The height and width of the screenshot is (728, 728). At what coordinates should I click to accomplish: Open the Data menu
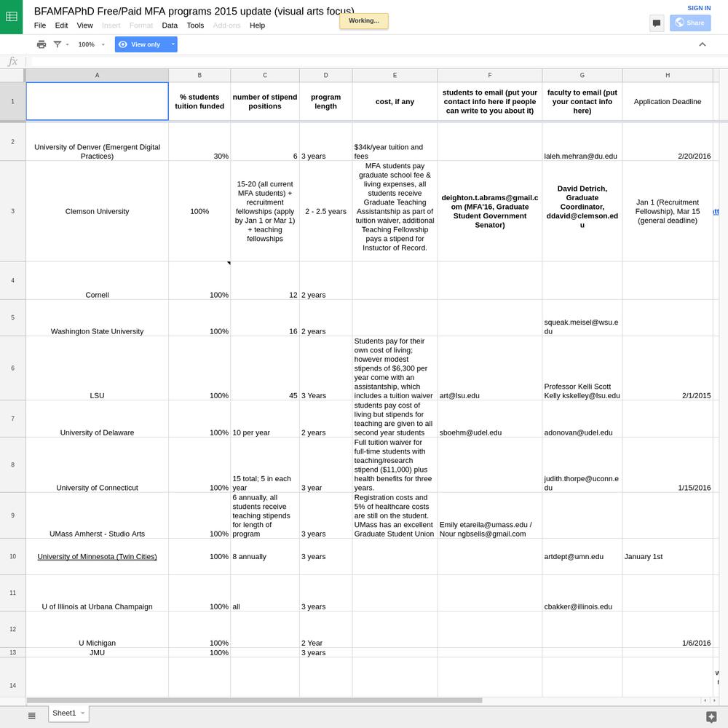[x=170, y=25]
